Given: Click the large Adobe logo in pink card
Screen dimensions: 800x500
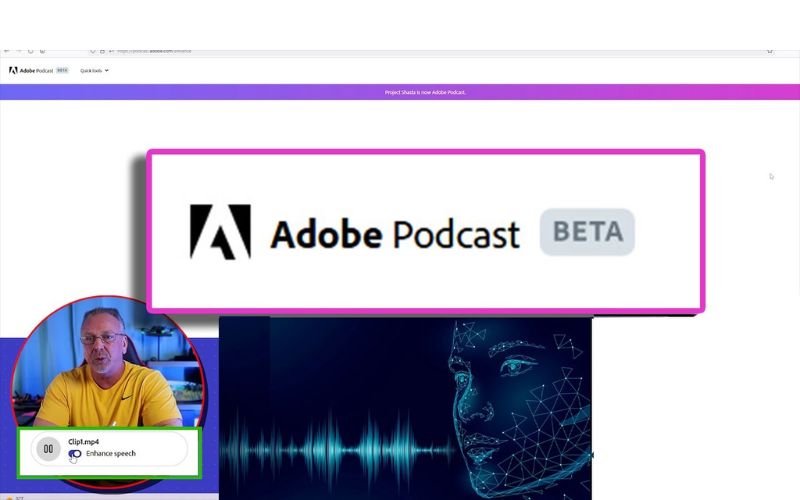Looking at the screenshot, I should [x=220, y=232].
